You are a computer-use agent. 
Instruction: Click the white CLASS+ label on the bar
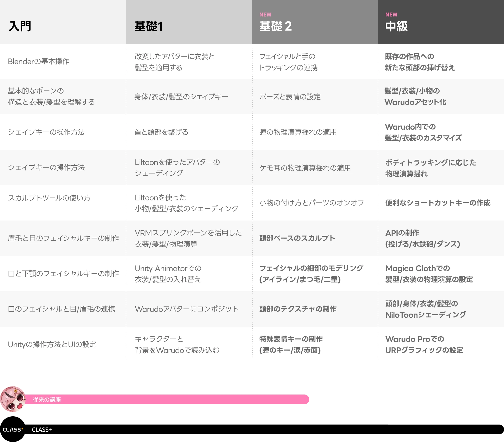click(42, 430)
